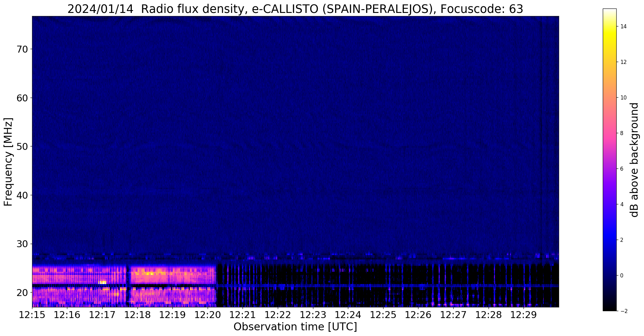Click the 12:19 time tick label

pos(172,315)
